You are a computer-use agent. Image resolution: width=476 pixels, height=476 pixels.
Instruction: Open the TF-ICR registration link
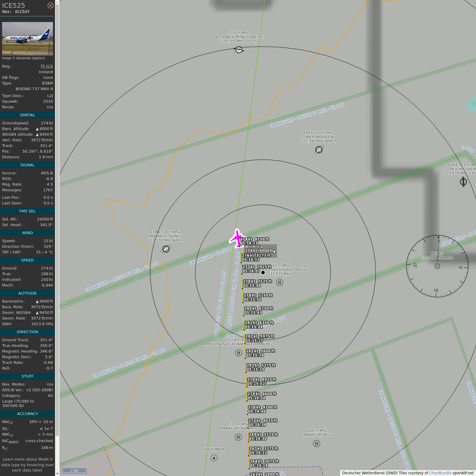tap(47, 66)
